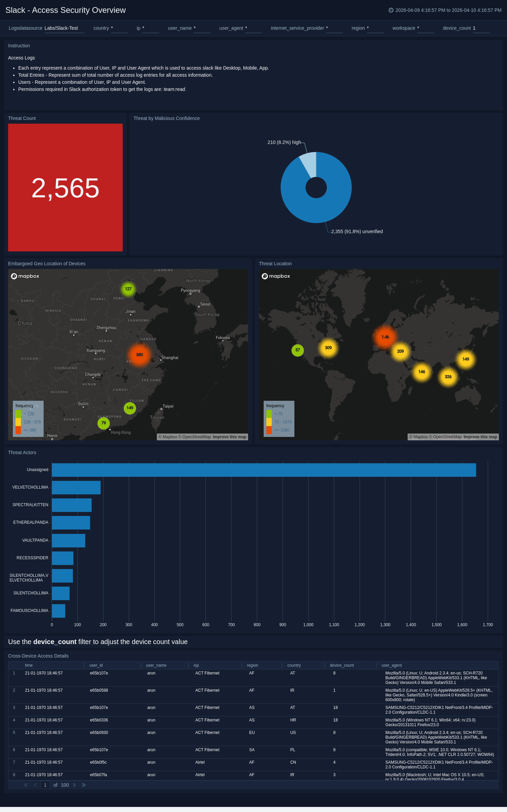Click the clock icon beside time range
Viewport: 507px width, 812px height.
tap(391, 10)
